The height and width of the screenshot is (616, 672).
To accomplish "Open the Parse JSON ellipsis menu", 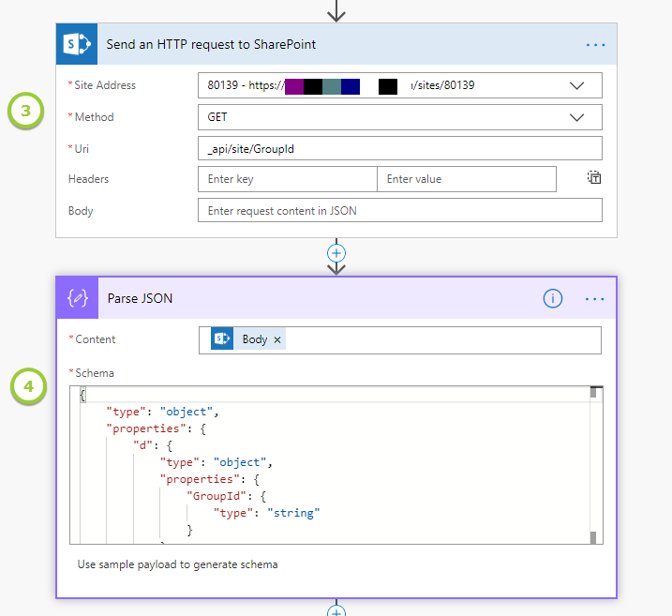I will (x=595, y=298).
